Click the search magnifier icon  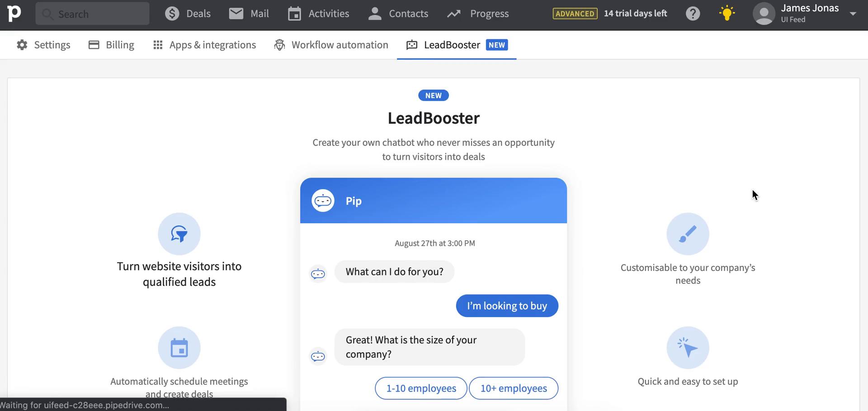47,14
